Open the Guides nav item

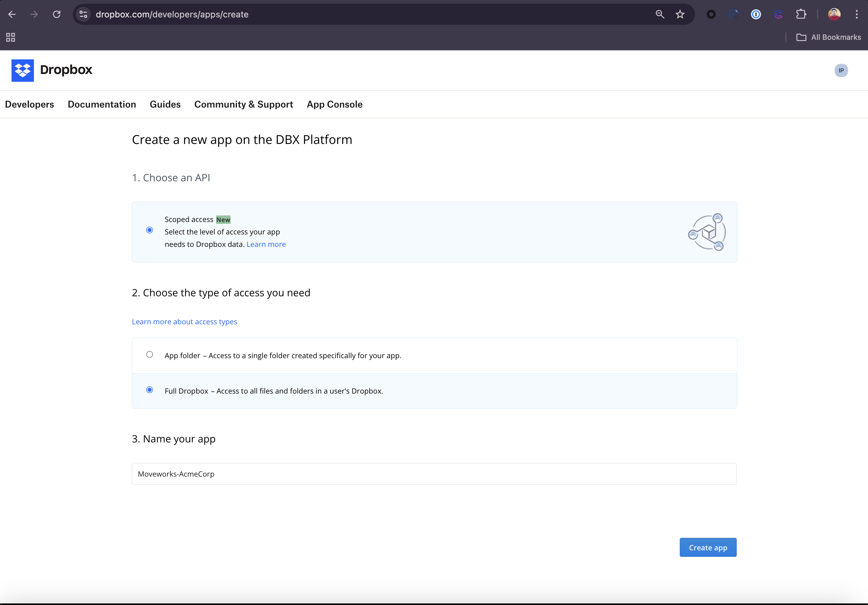point(165,104)
